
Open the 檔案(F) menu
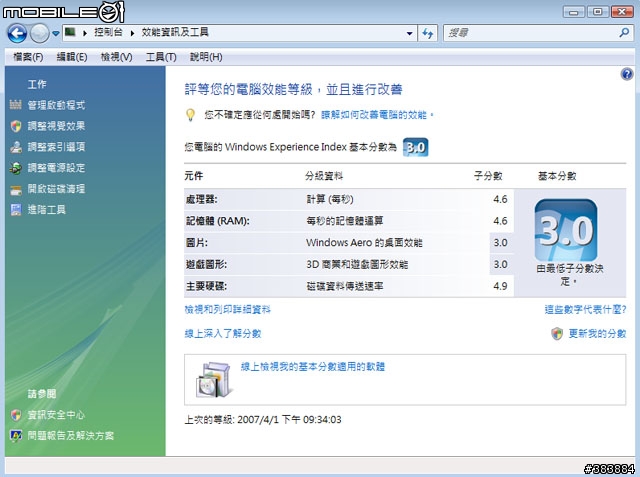tap(28, 57)
